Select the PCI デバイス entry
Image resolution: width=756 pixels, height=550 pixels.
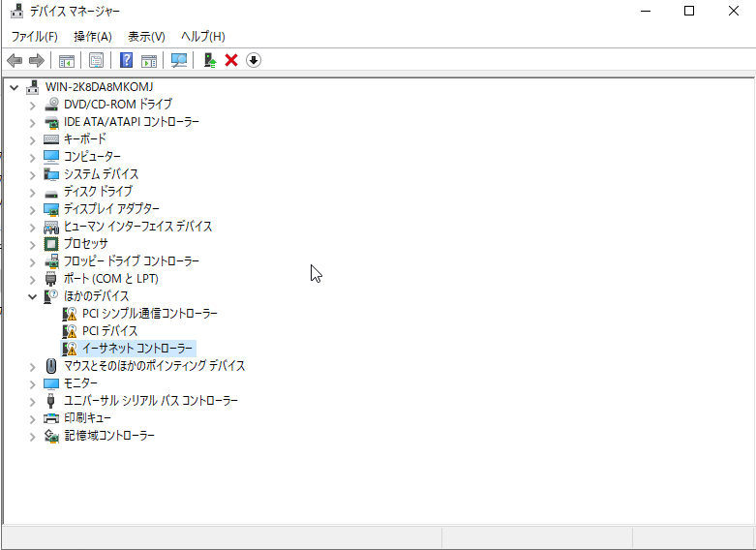click(110, 331)
